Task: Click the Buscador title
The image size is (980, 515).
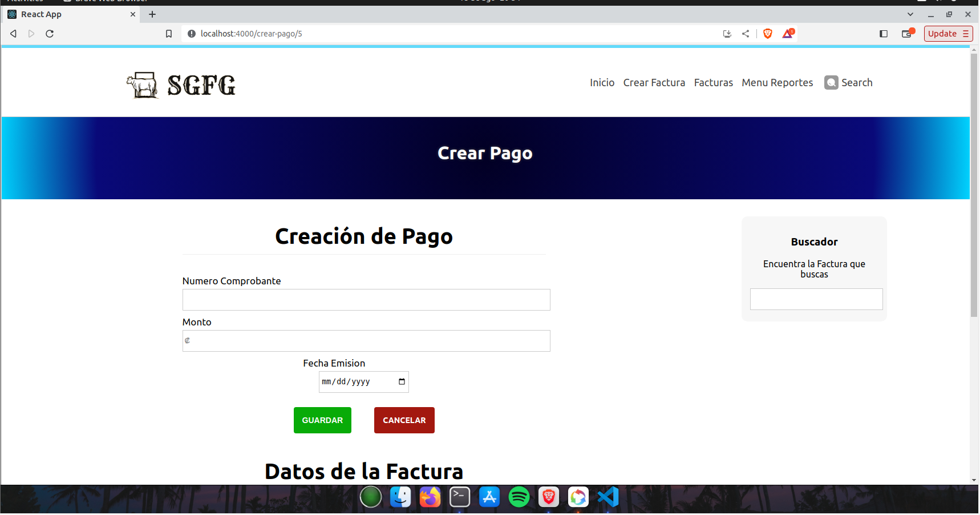Action: pos(814,242)
